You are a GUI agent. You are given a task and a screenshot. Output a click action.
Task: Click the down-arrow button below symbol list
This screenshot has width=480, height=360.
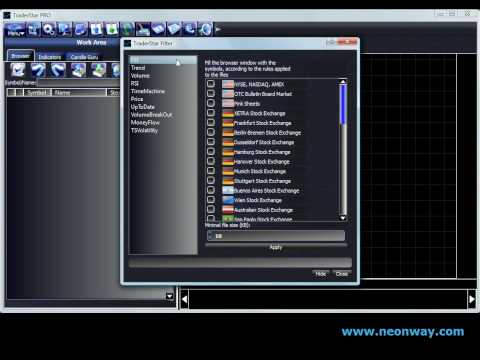169,296
